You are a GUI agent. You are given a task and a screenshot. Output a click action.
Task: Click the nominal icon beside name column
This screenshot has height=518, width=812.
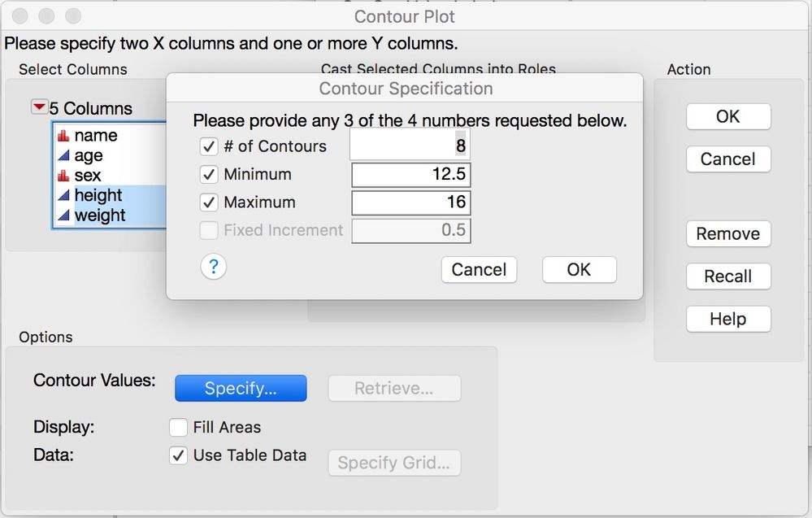point(63,136)
